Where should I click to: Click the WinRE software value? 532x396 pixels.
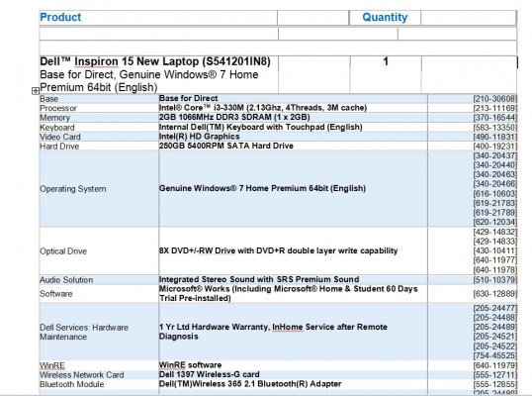tap(190, 365)
